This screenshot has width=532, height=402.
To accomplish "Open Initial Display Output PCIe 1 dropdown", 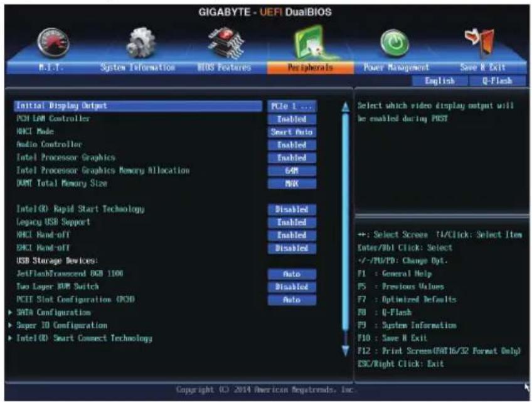I will click(x=292, y=106).
